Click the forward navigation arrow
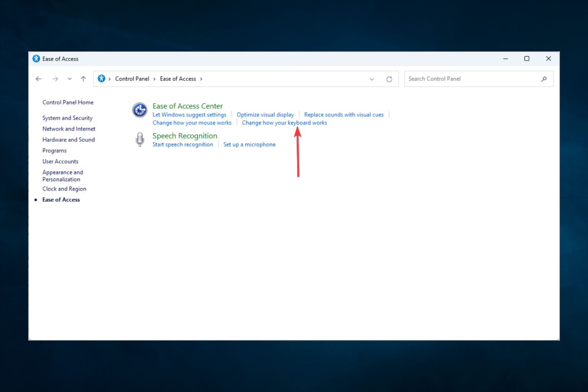 [55, 79]
